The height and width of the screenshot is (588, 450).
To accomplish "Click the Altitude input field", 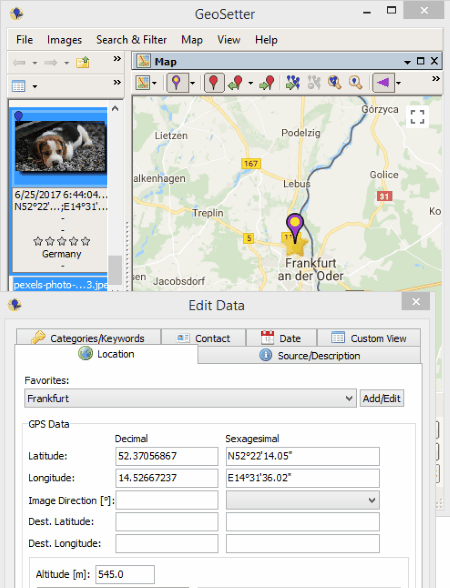I will click(x=125, y=574).
